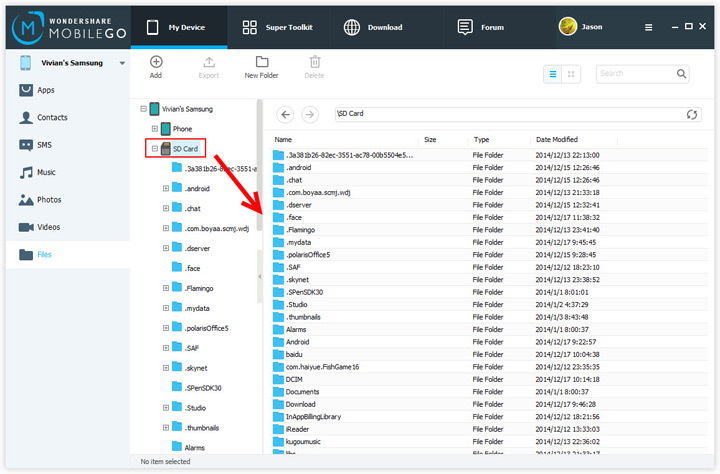
Task: Sort by Name column header
Action: tap(283, 140)
